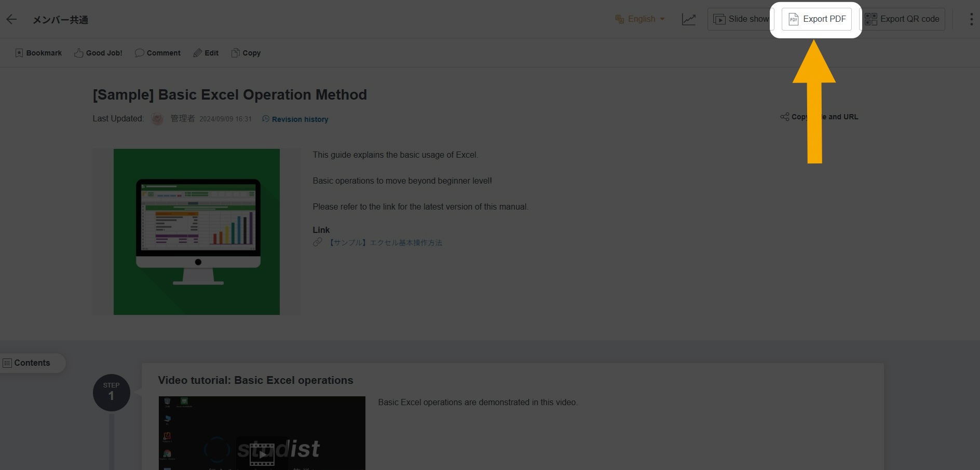The width and height of the screenshot is (980, 470).
Task: Start the Slide show
Action: (741, 19)
